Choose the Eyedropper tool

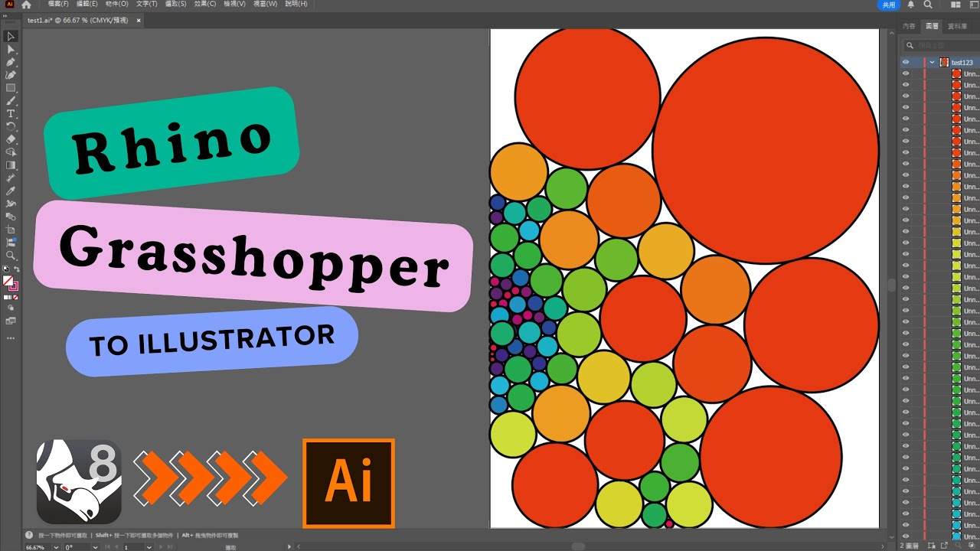point(11,191)
